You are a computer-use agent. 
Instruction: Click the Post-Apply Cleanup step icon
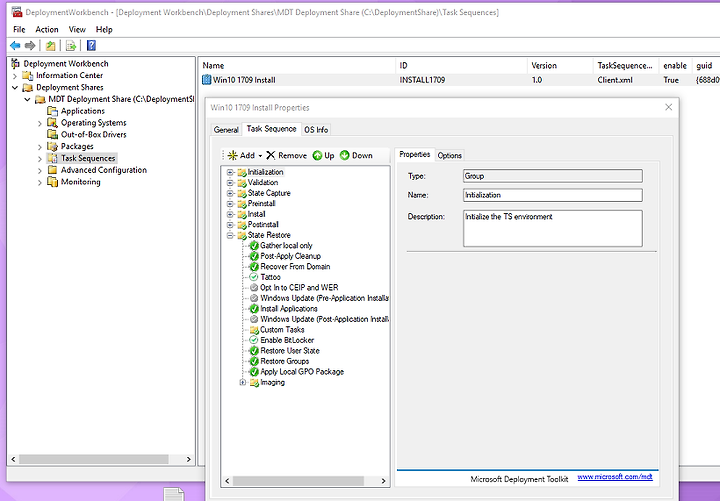click(x=254, y=256)
